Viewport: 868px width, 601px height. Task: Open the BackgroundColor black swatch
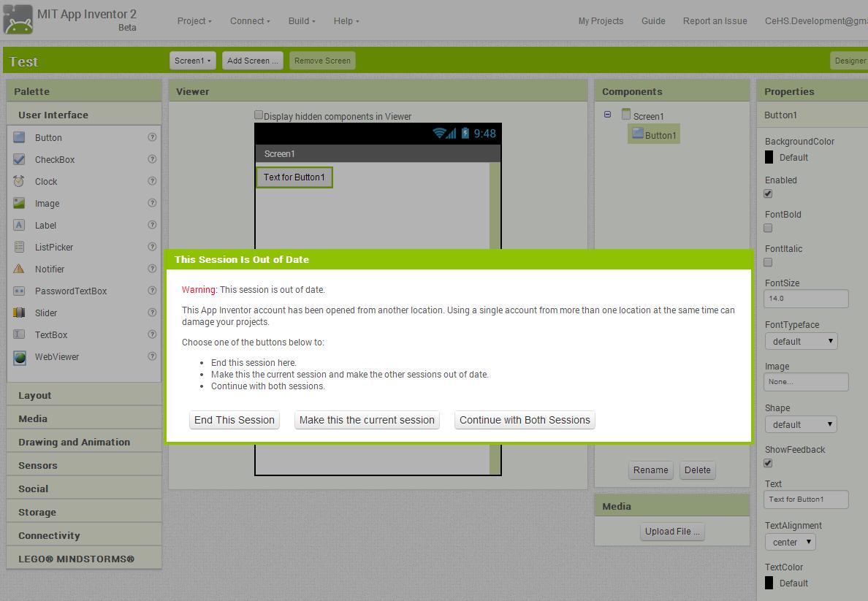click(769, 157)
